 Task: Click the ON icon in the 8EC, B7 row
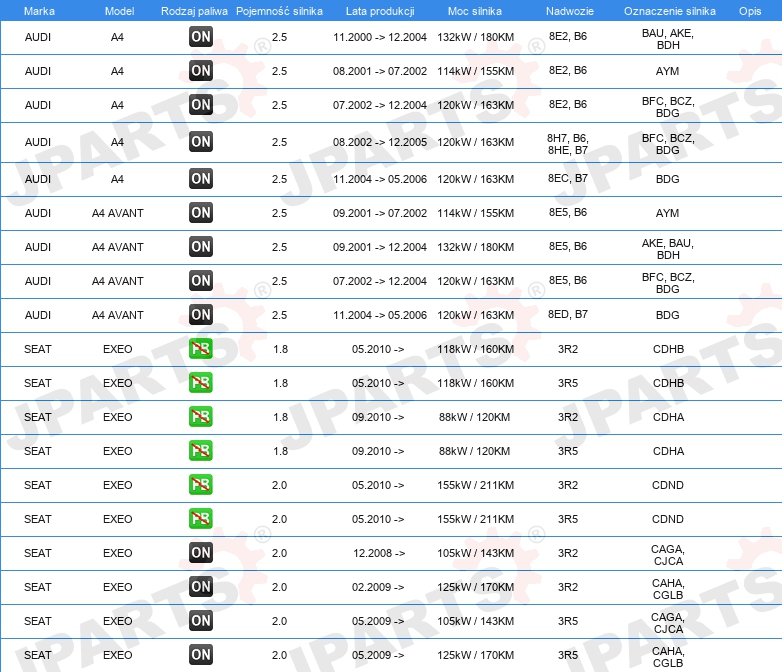tap(201, 178)
